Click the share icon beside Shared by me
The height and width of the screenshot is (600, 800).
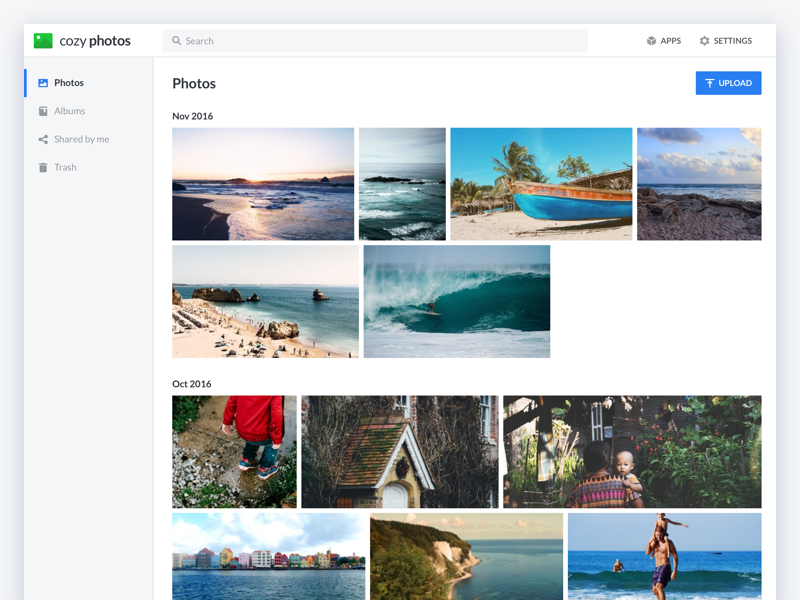point(41,139)
